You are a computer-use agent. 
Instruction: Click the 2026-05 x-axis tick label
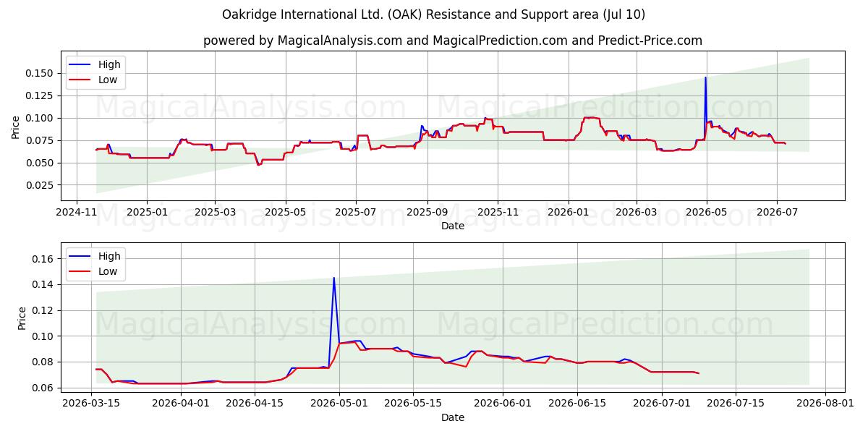[x=706, y=213]
